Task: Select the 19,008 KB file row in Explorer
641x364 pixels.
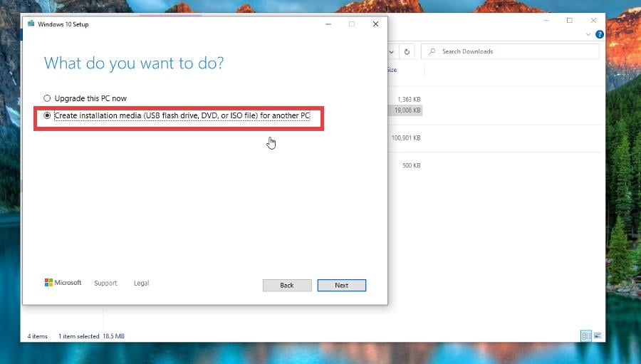Action: tap(405, 110)
